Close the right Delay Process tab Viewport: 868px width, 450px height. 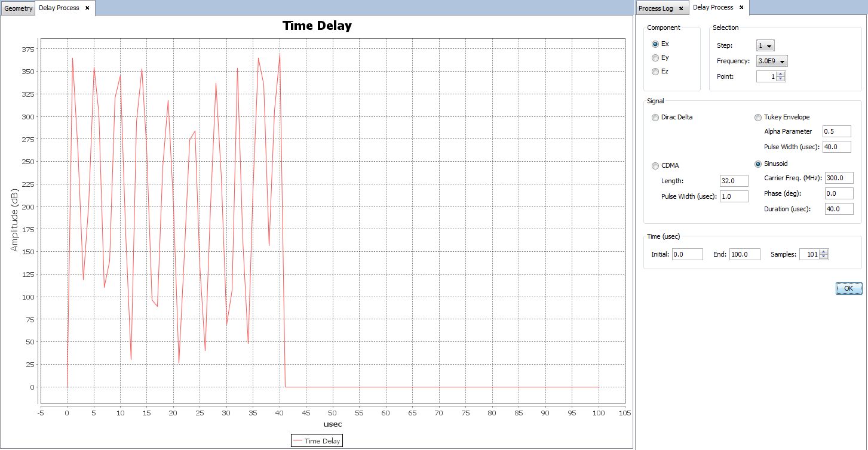click(x=741, y=8)
